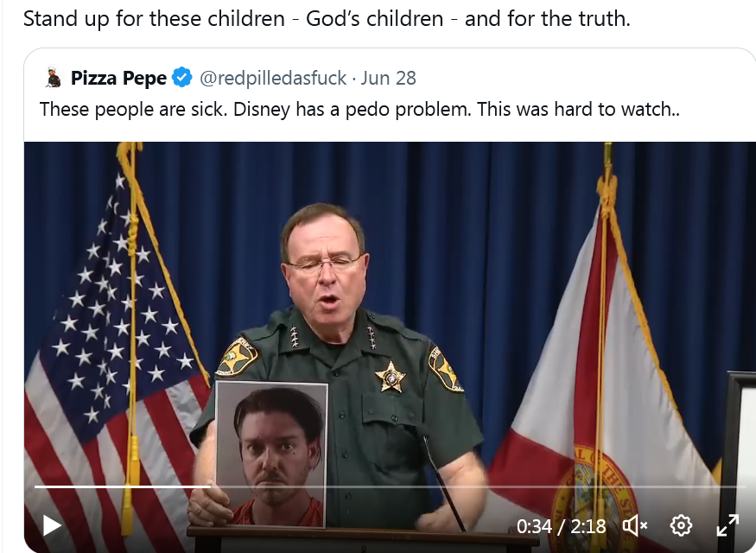Enter fullscreen mode for the video

(x=727, y=525)
